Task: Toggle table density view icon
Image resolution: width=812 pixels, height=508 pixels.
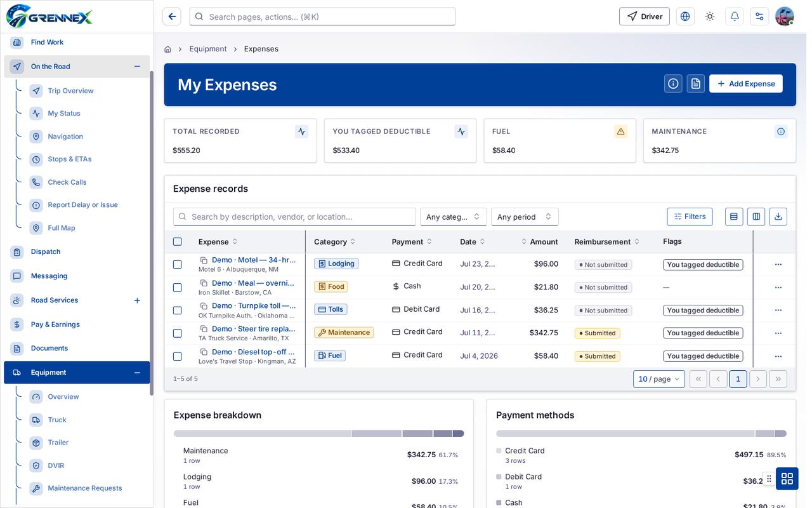Action: click(x=734, y=217)
